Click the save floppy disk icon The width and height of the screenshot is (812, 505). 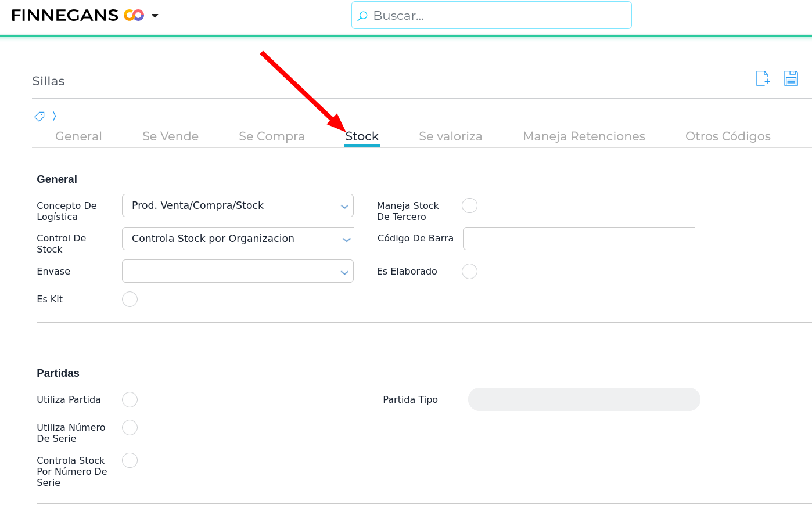pyautogui.click(x=791, y=78)
